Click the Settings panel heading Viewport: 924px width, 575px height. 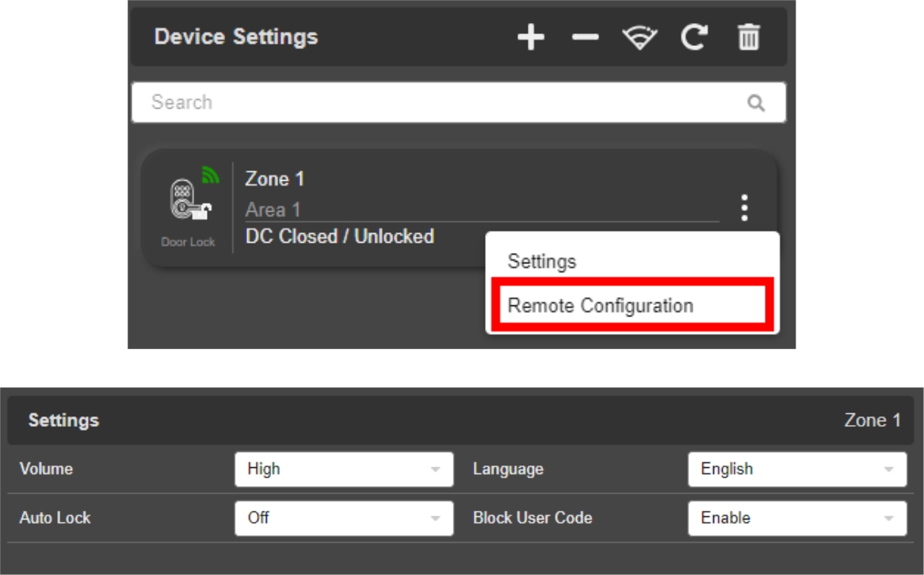coord(63,420)
